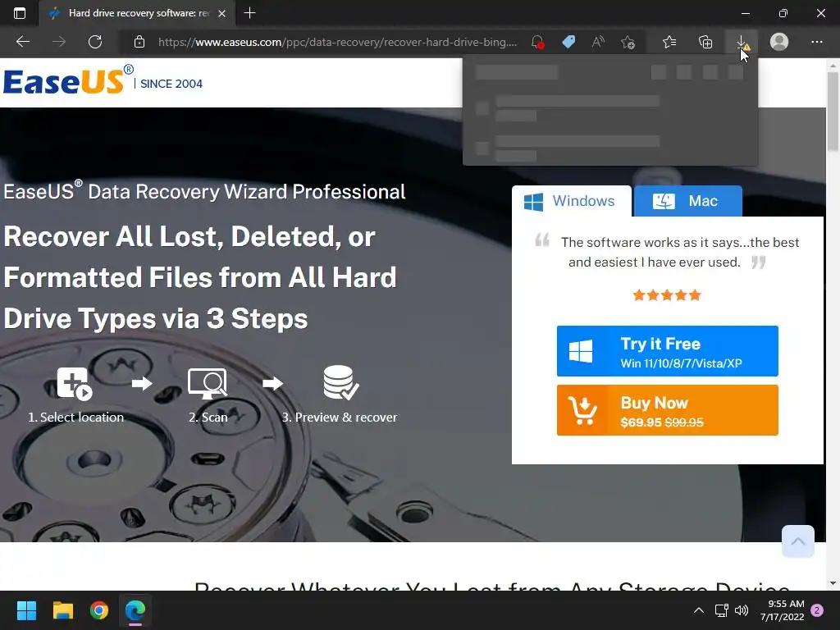Click the browser Forward arrow

(x=59, y=42)
